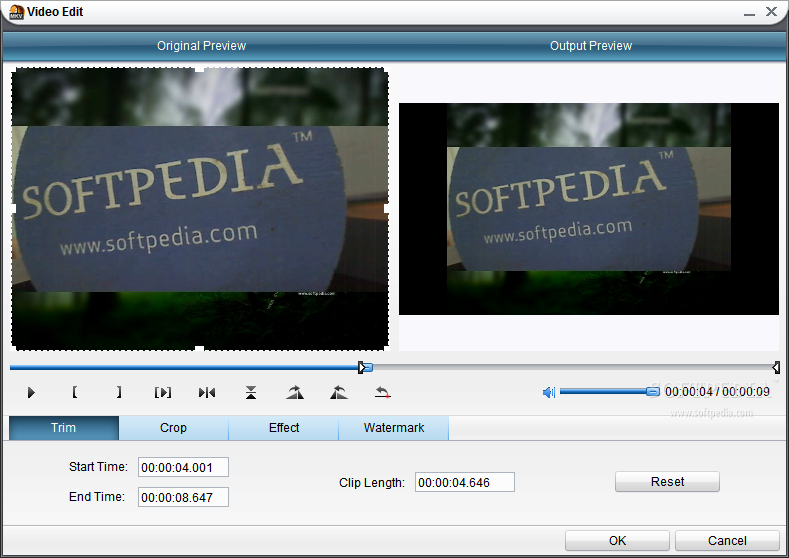789x558 pixels.
Task: Click the left-middle crop handle
Action: [x=13, y=208]
